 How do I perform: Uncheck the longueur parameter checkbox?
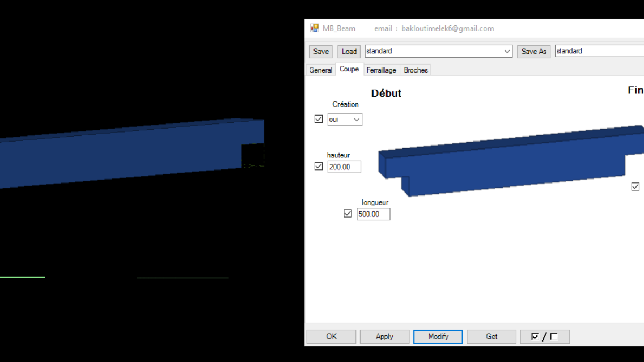348,214
